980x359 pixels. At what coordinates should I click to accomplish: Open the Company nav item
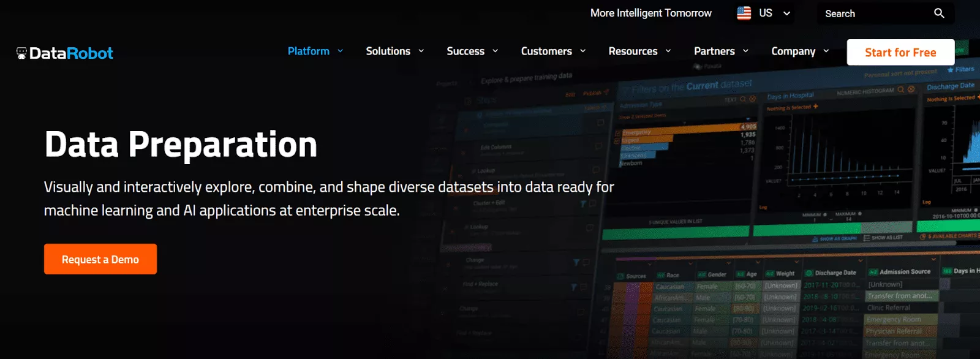click(793, 51)
